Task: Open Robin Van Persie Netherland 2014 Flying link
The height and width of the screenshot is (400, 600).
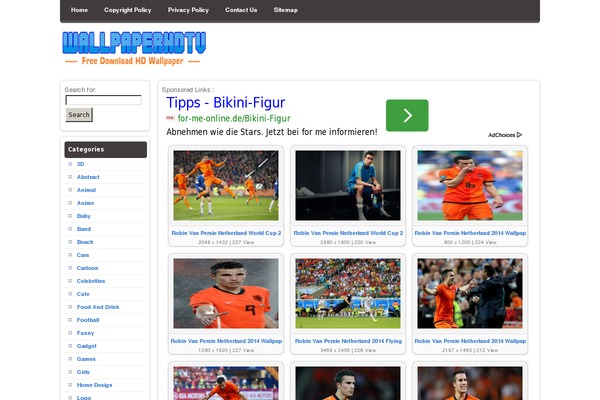Action: point(348,341)
